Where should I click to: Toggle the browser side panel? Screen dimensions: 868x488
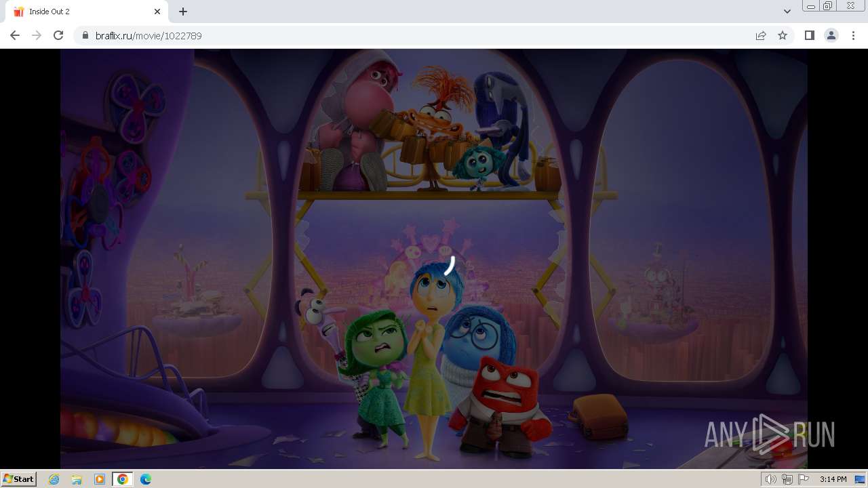click(x=809, y=35)
